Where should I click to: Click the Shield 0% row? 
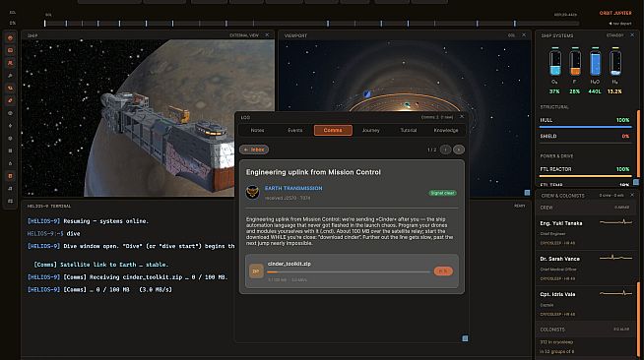click(585, 136)
